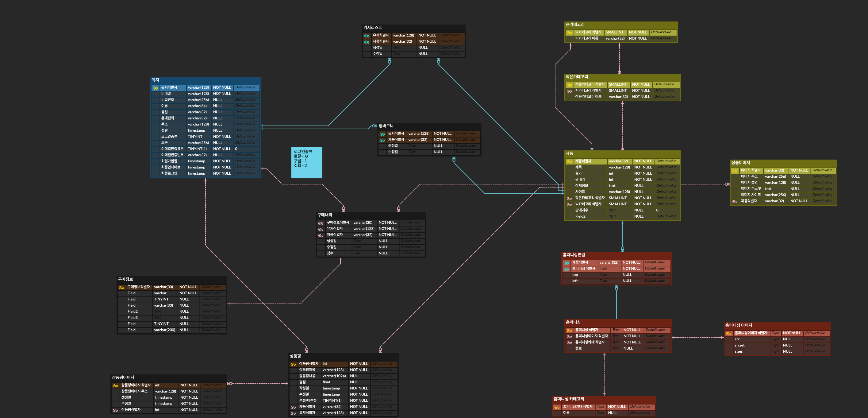Select the 홈퍼니싱 카테고리 table title
The height and width of the screenshot is (418, 868).
(x=569, y=399)
